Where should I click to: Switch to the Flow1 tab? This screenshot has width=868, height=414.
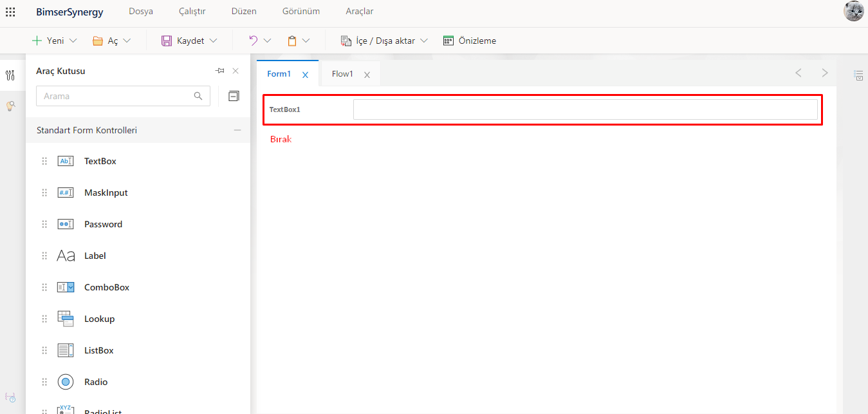click(342, 74)
